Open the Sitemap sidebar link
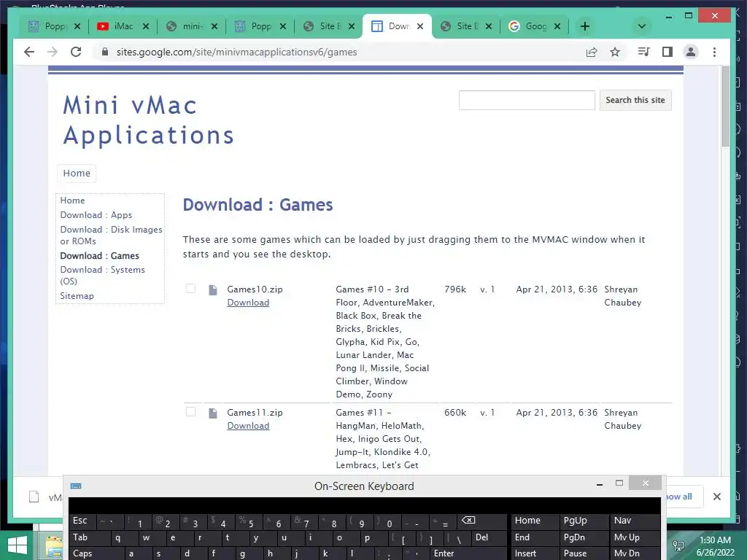The image size is (747, 560). click(x=77, y=296)
